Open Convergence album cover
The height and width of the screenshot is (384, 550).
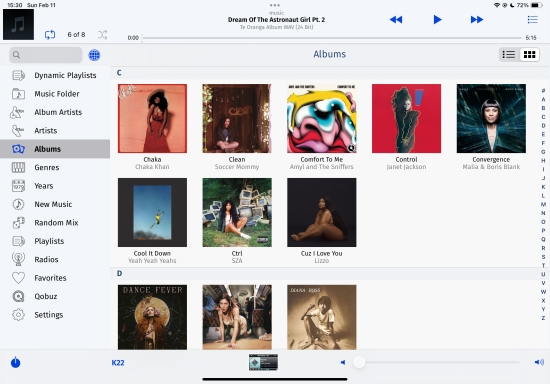click(x=491, y=119)
